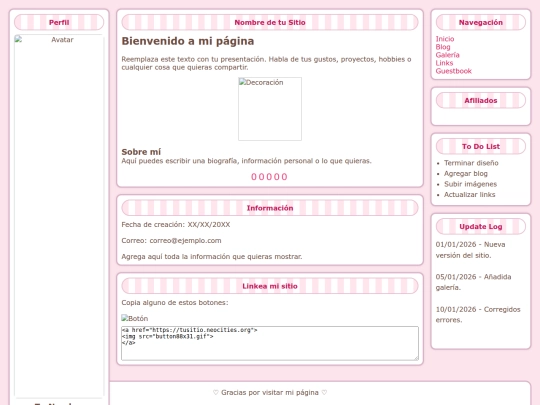The image size is (540, 405).
Task: Click the Sobre mí subheading
Action: [x=141, y=152]
